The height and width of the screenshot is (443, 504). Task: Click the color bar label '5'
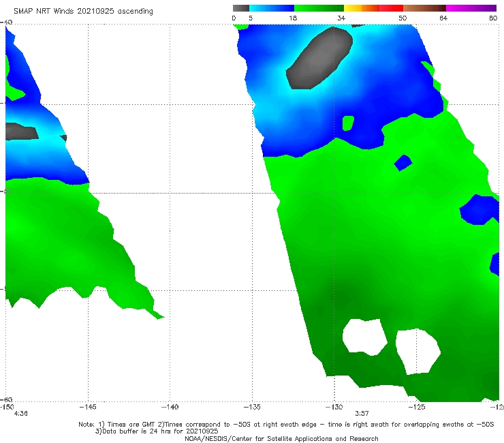point(251,18)
